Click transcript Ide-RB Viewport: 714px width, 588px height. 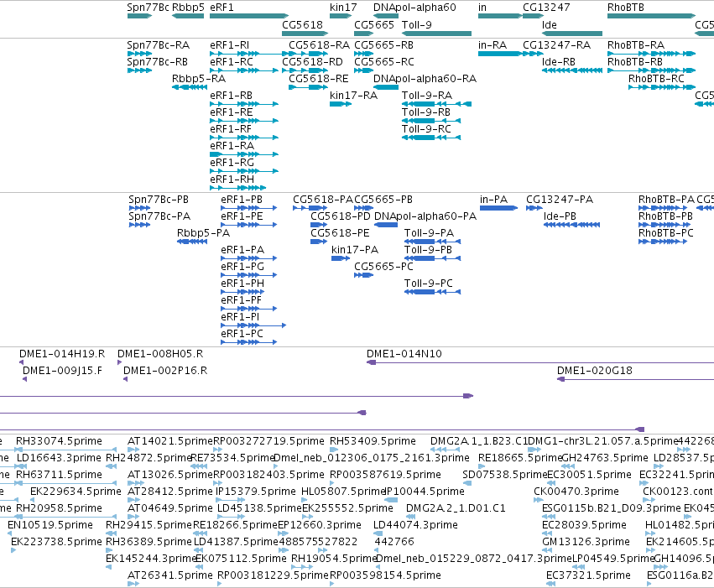(x=572, y=70)
